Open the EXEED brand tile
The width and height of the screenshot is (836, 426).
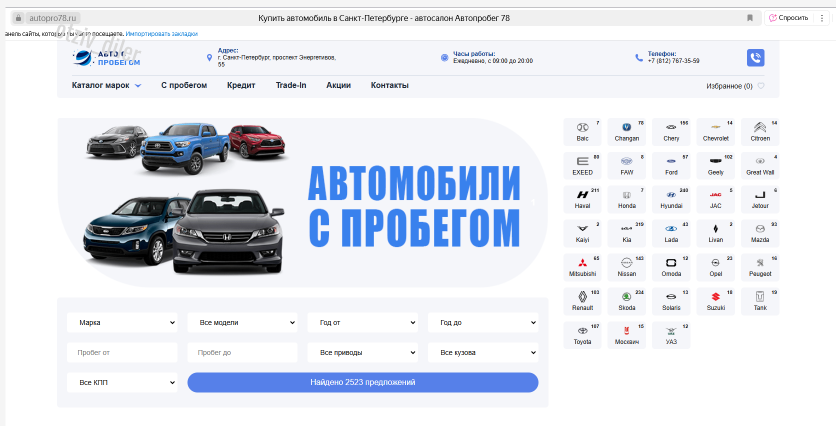pos(582,166)
